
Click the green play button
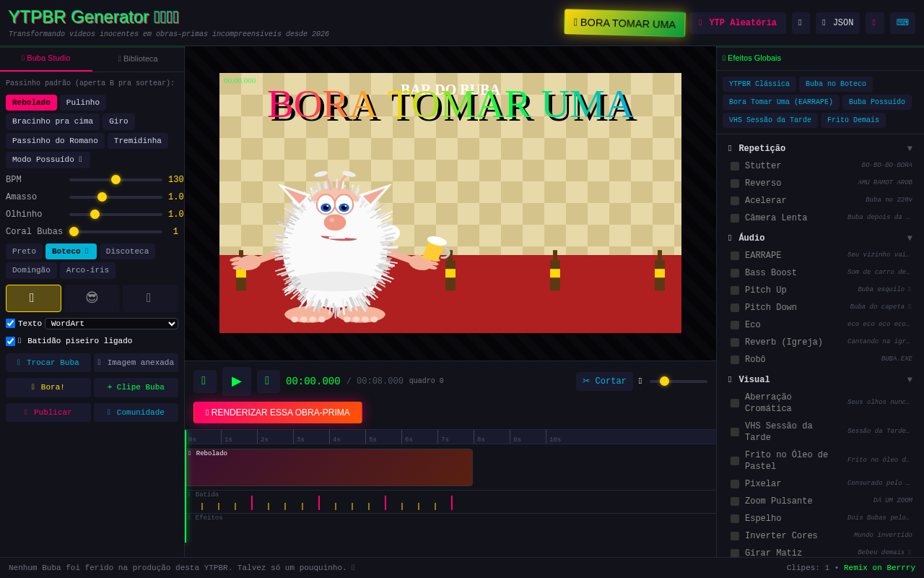tap(237, 381)
